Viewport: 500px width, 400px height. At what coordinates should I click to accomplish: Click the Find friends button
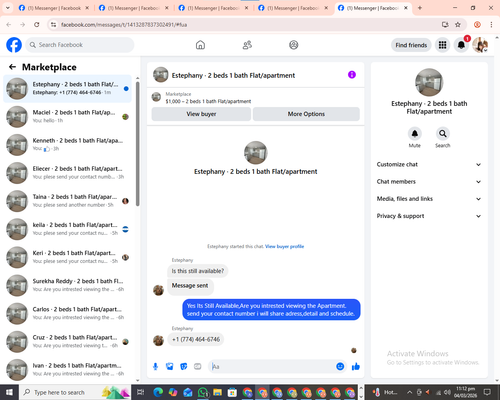[411, 45]
